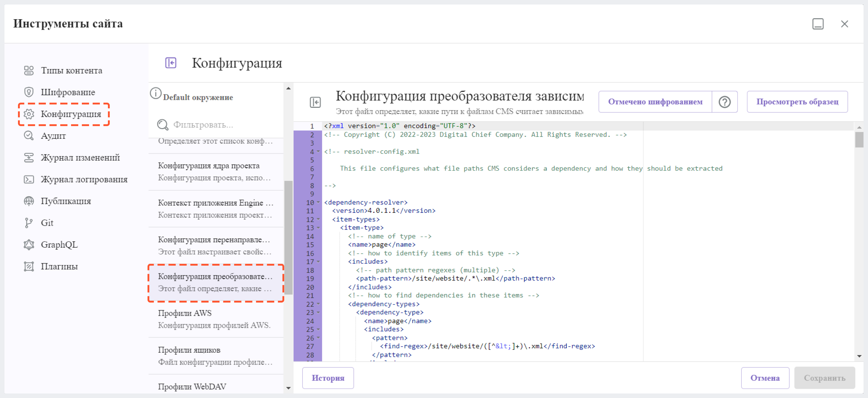This screenshot has width=868, height=398.
Task: Select Профили ящиков item
Action: point(216,356)
